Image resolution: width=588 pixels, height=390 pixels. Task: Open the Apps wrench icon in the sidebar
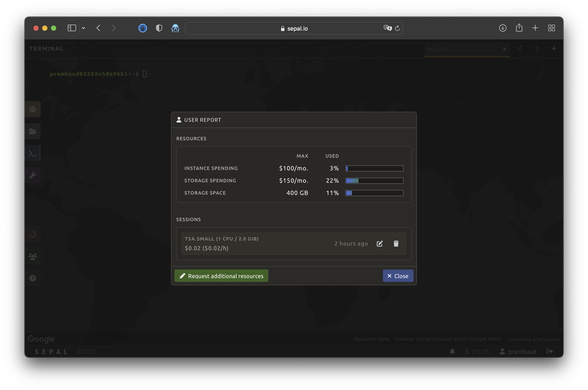(33, 175)
